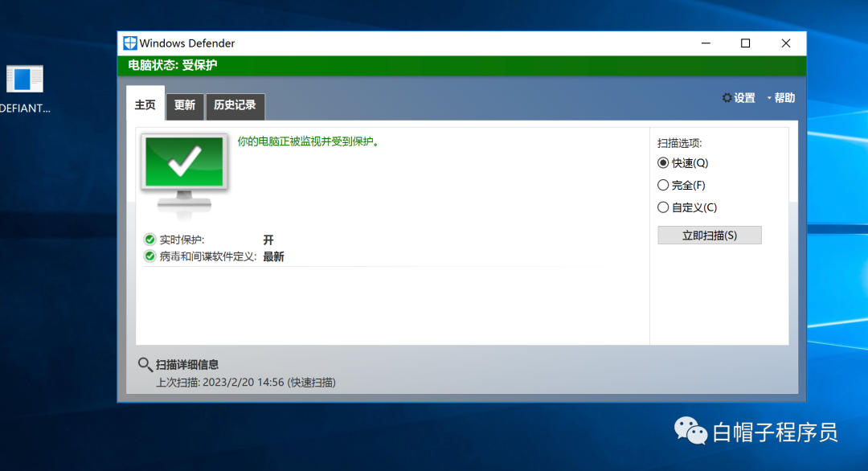Click the 你的电脑正被监视并受到保护 message
The height and width of the screenshot is (471, 868).
click(309, 141)
